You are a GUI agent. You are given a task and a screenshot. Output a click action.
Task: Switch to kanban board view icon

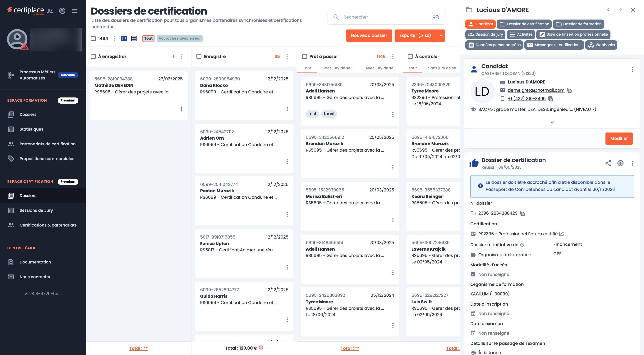click(x=124, y=38)
